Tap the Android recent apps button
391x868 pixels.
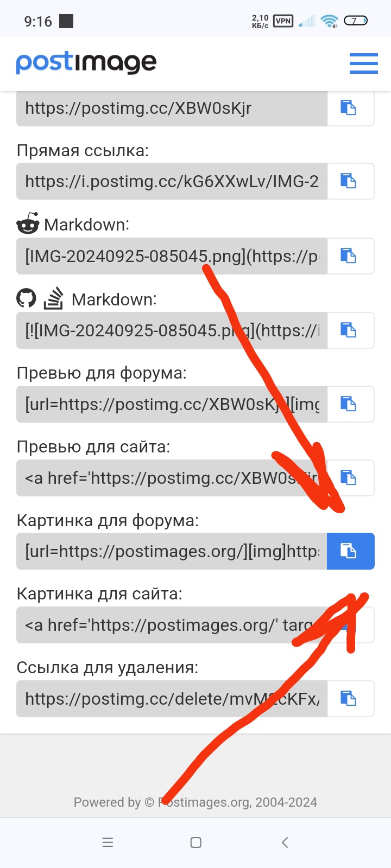(108, 843)
